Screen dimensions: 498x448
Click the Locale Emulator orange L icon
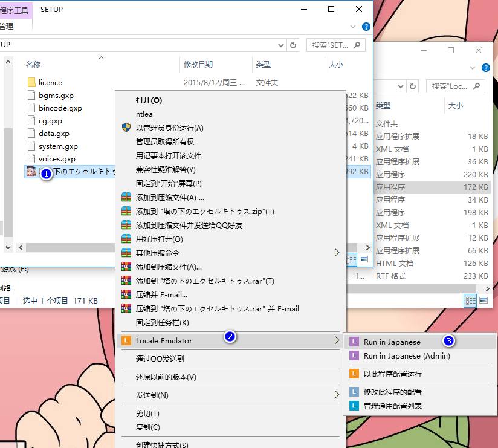[126, 340]
